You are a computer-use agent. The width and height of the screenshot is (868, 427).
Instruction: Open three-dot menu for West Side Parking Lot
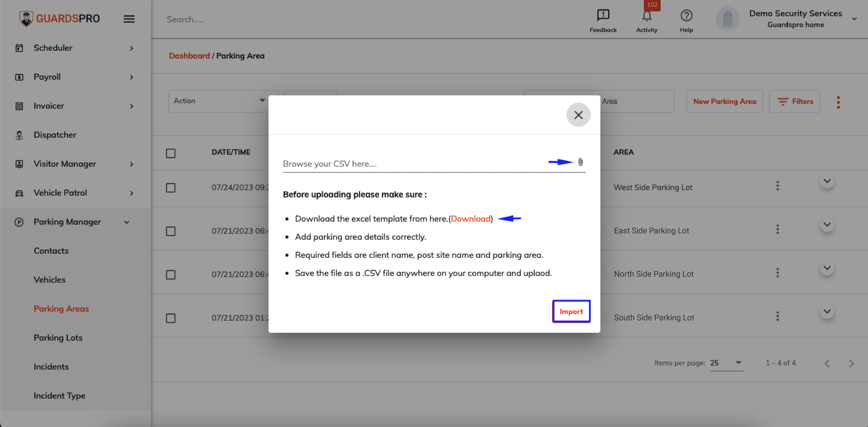[777, 186]
